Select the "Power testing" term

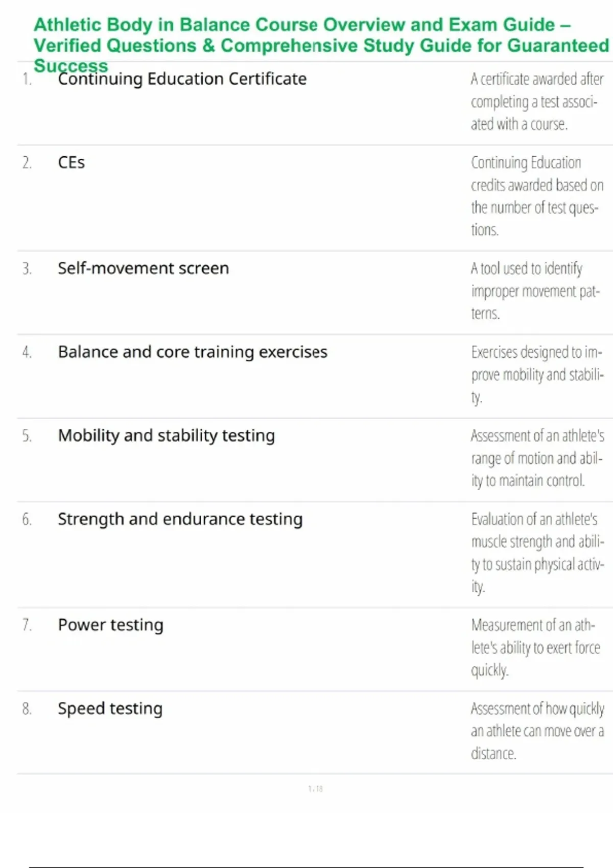click(110, 625)
